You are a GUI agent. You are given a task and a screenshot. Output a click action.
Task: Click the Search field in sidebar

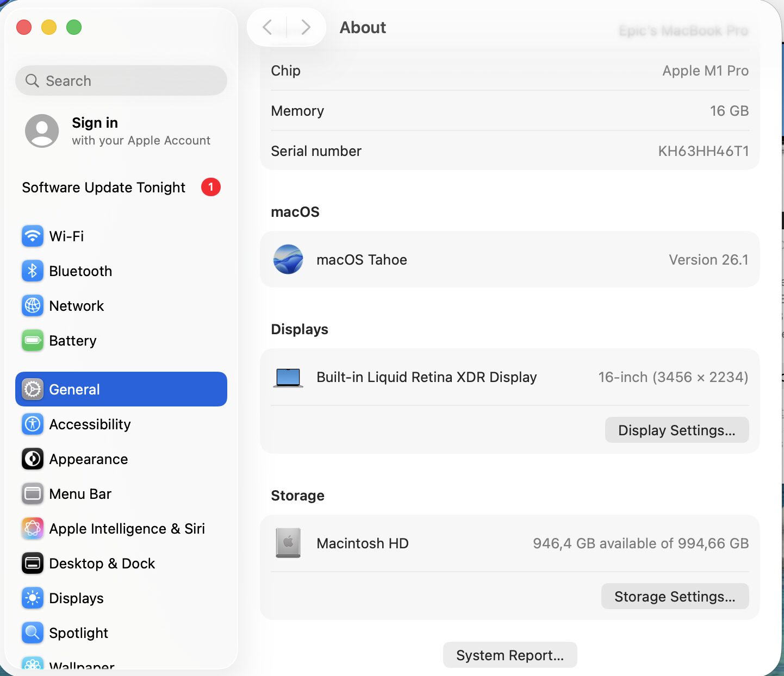(121, 81)
